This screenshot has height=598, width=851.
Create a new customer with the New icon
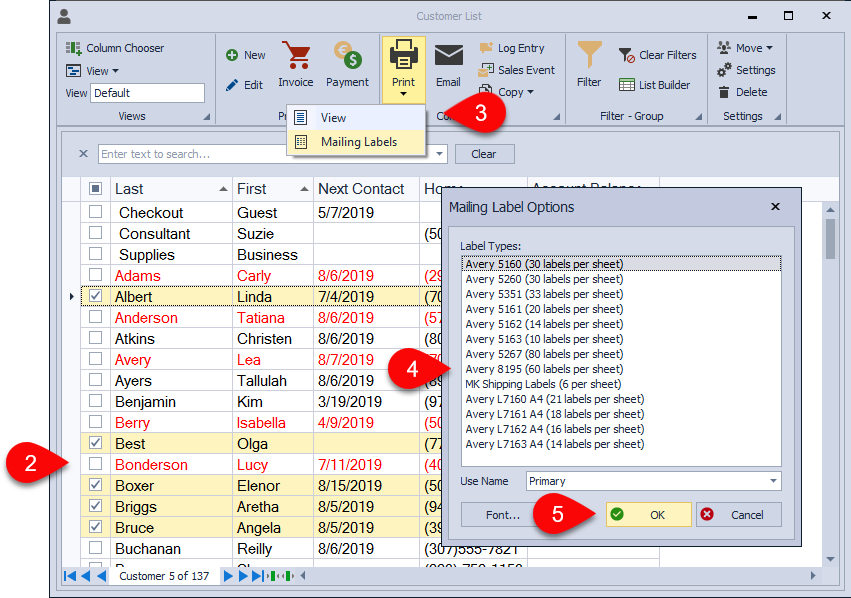pyautogui.click(x=245, y=55)
